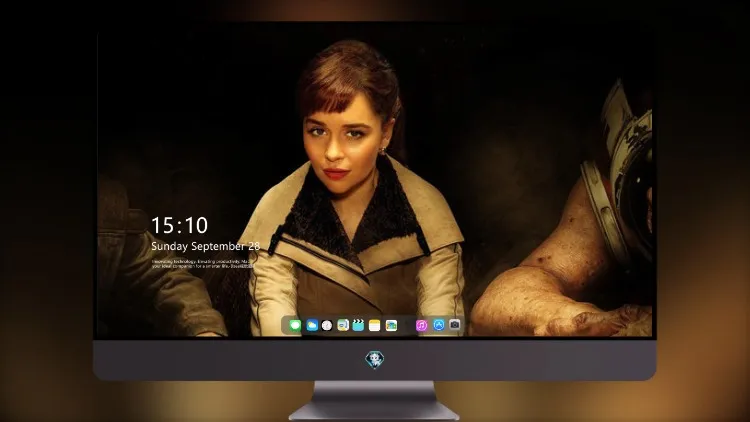This screenshot has width=750, height=422.
Task: Open the Weather app in dock
Action: point(311,325)
